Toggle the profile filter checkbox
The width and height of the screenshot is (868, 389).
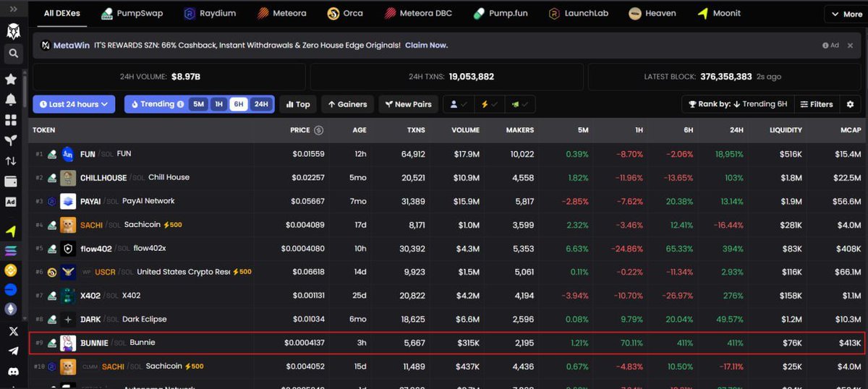(x=458, y=104)
